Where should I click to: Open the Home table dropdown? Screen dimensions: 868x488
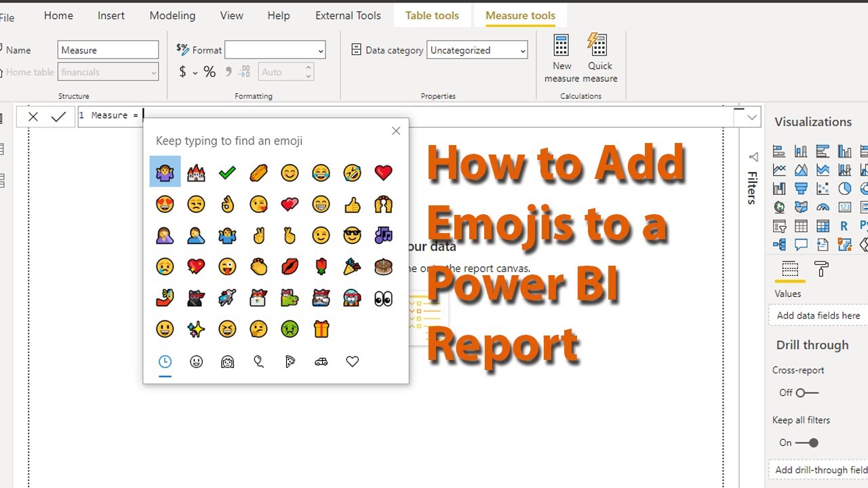[x=108, y=72]
